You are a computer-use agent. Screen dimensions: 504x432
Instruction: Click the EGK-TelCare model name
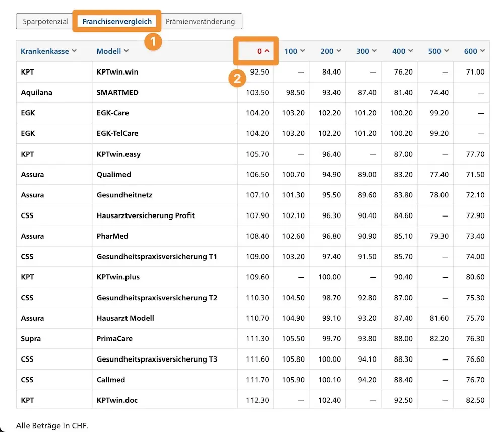117,133
